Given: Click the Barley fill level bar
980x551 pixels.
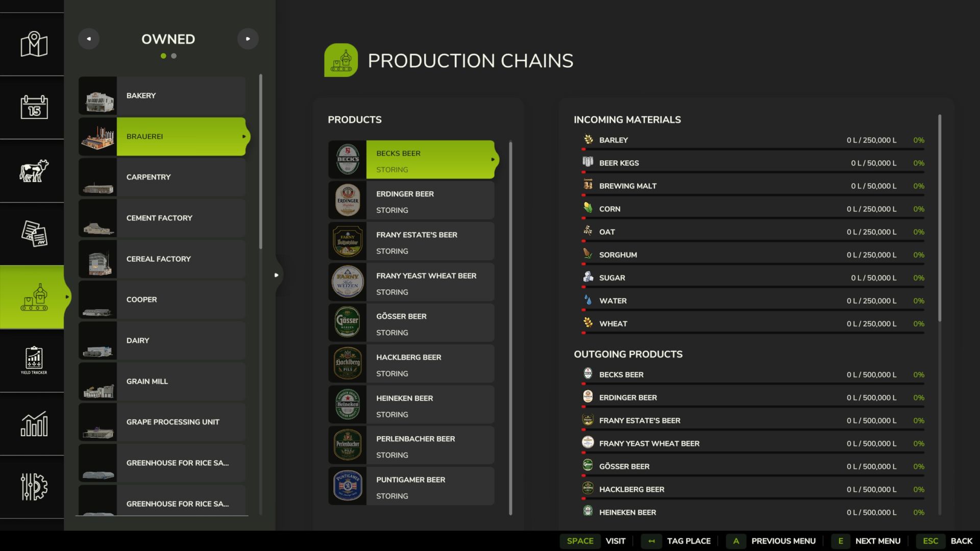Looking at the screenshot, I should coord(753,149).
